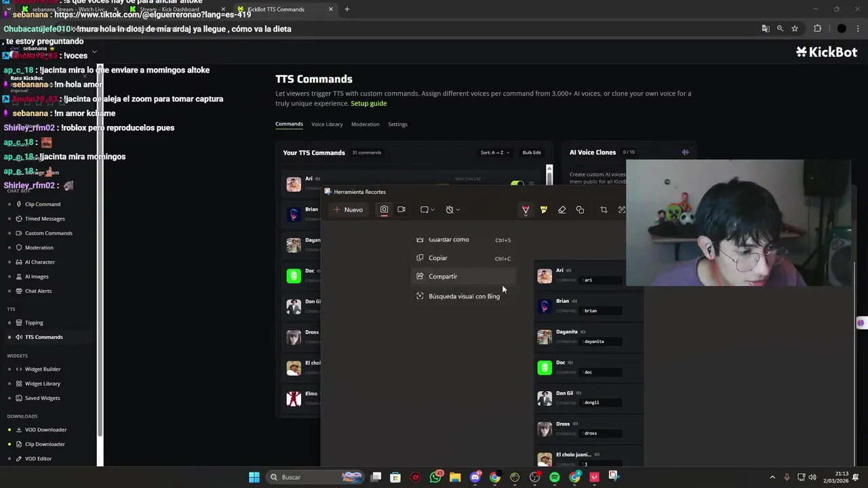
Task: Open Tipping under the TTS section
Action: tap(34, 323)
